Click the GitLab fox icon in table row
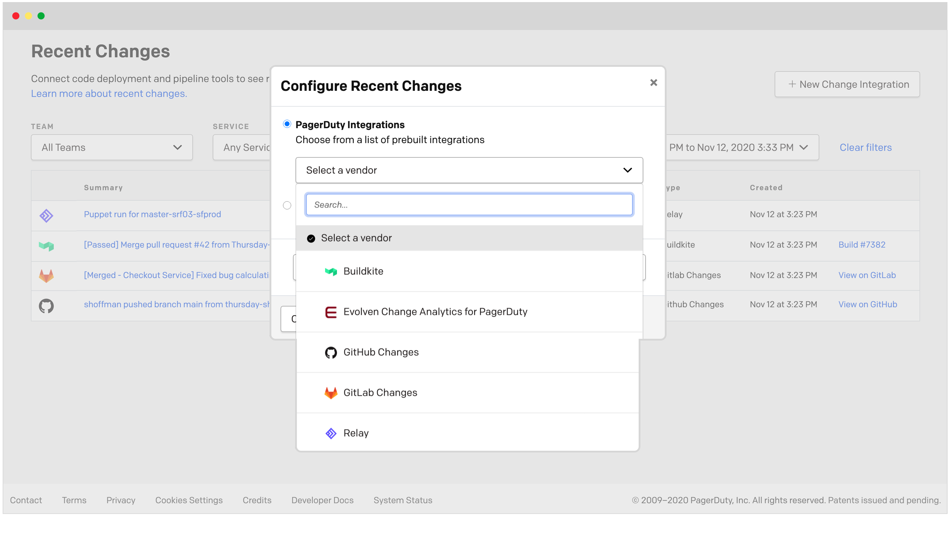 [46, 276]
